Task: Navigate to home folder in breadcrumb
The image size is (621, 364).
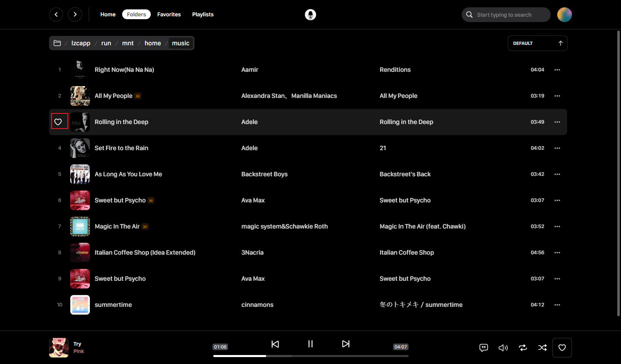Action: point(153,43)
